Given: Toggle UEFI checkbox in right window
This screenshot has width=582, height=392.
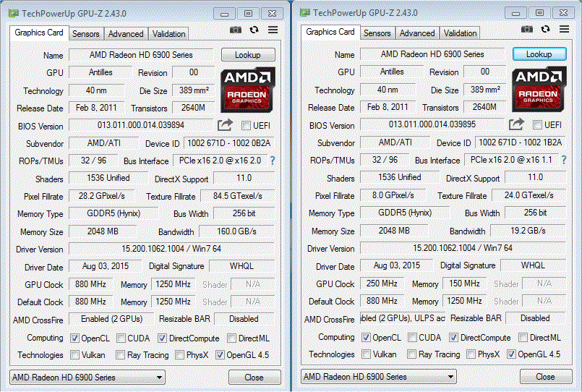Looking at the screenshot, I should coord(537,124).
